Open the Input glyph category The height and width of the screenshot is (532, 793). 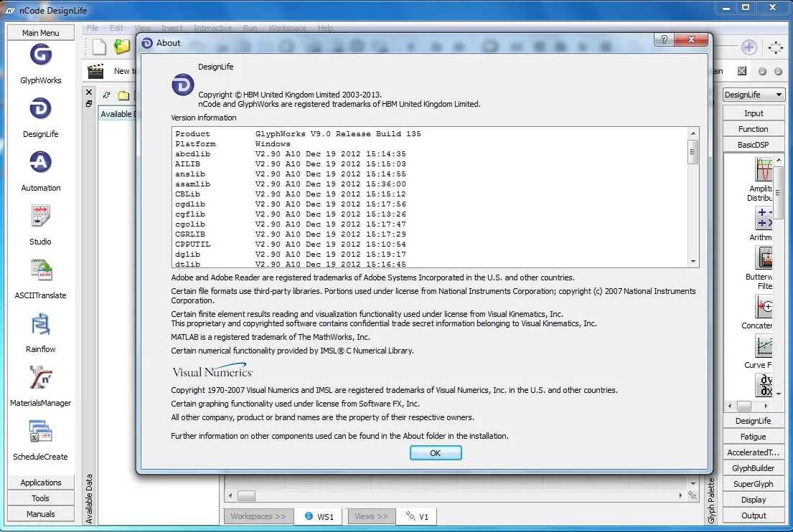coord(754,113)
